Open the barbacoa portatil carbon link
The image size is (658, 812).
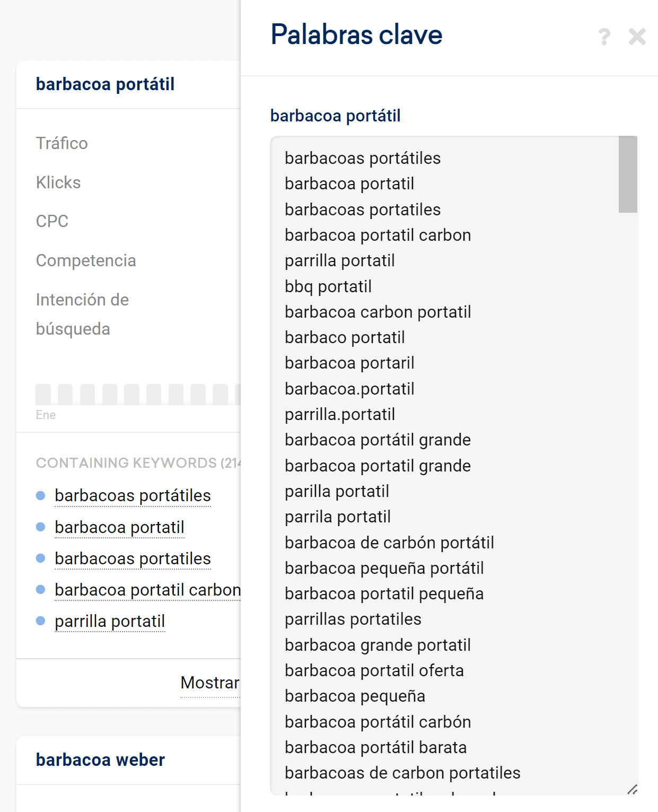[147, 590]
